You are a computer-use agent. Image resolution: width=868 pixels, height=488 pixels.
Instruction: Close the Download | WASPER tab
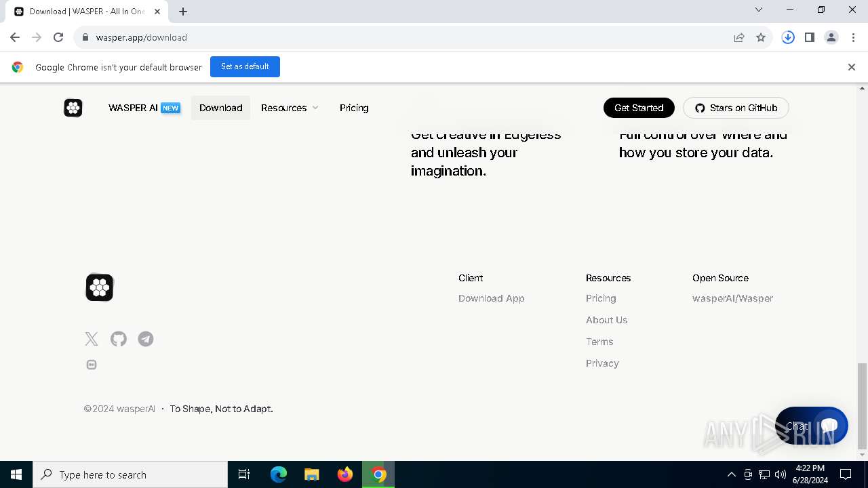[x=157, y=12]
